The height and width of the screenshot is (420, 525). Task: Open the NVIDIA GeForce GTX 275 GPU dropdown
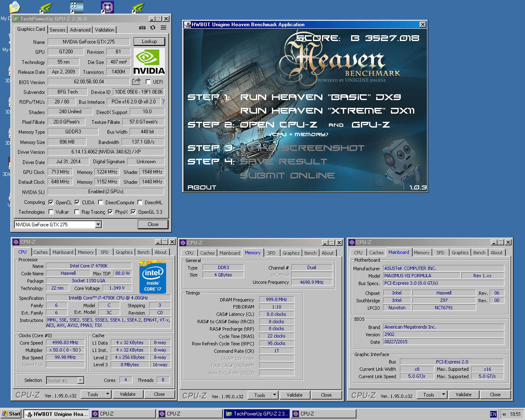pos(98,224)
